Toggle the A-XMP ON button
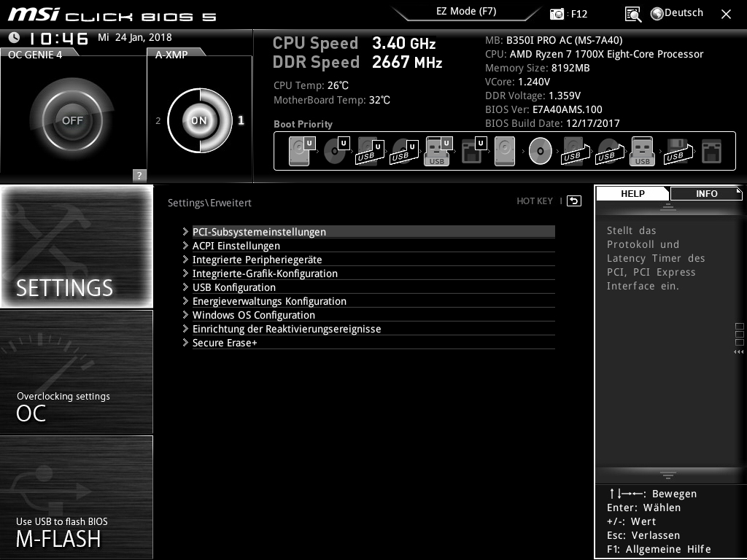 point(200,120)
